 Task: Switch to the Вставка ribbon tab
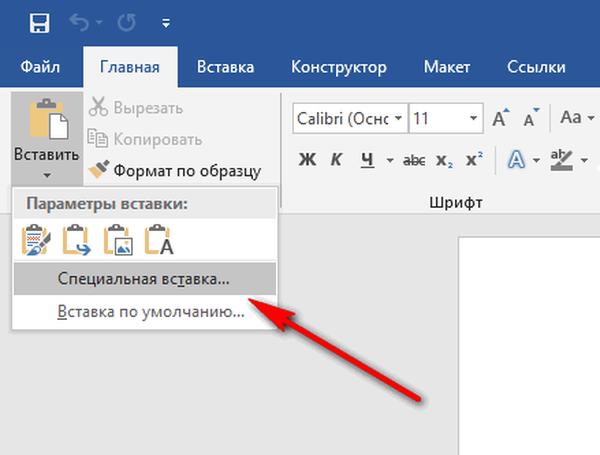click(x=225, y=67)
